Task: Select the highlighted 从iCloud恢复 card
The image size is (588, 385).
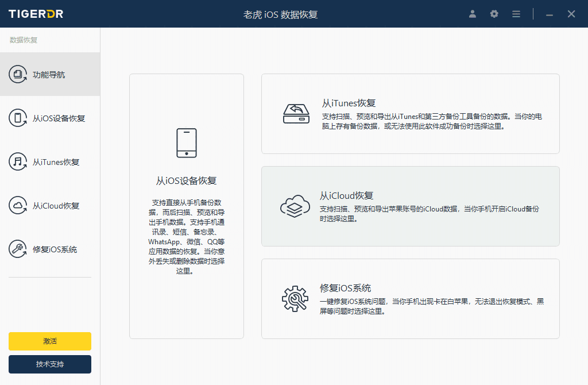Action: click(411, 207)
